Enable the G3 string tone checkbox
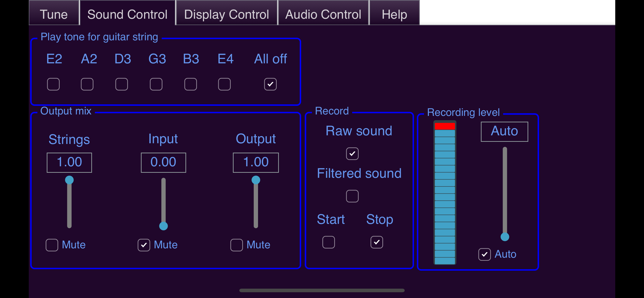 [x=156, y=84]
